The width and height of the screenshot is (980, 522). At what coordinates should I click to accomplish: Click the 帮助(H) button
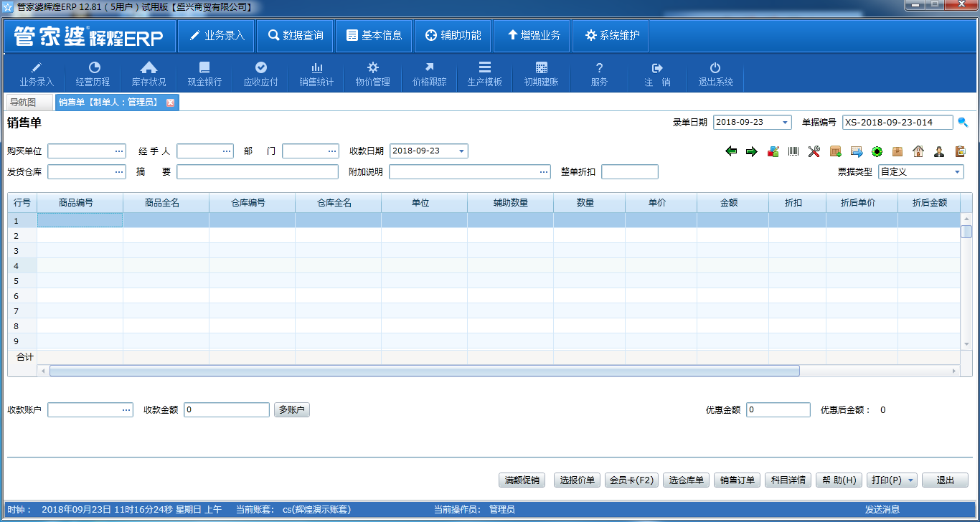[839, 480]
